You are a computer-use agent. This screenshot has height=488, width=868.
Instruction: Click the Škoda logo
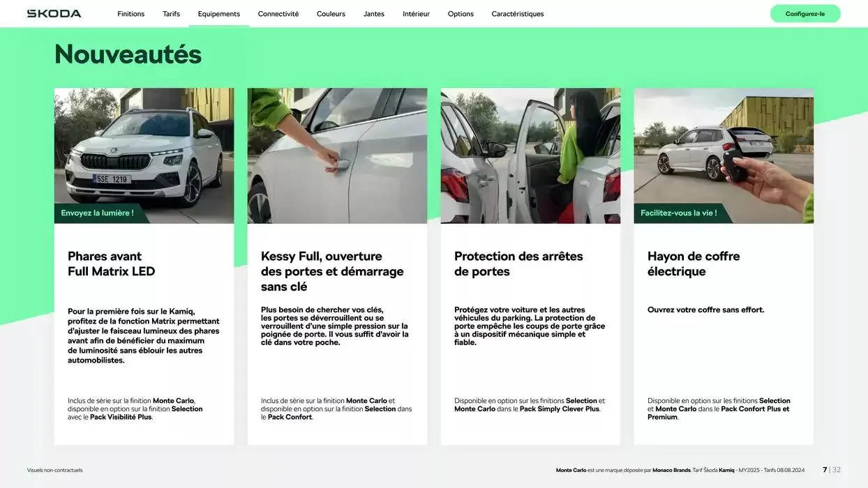tap(54, 13)
